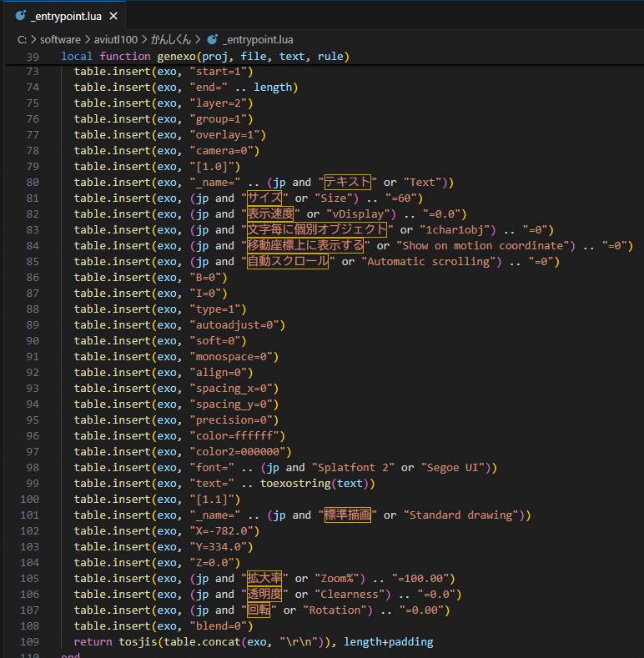Click the "[1.1]" string
Image resolution: width=644 pixels, height=658 pixels.
tap(212, 500)
